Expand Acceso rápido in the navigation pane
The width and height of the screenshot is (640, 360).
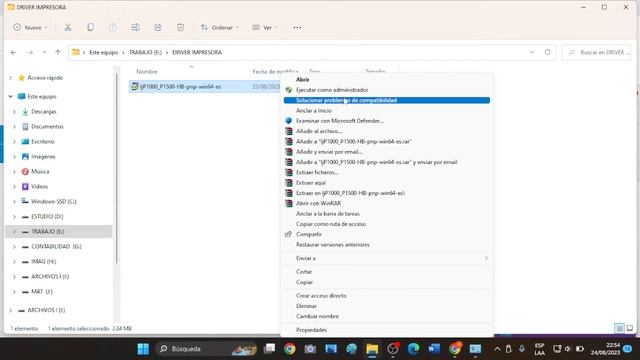tap(11, 78)
